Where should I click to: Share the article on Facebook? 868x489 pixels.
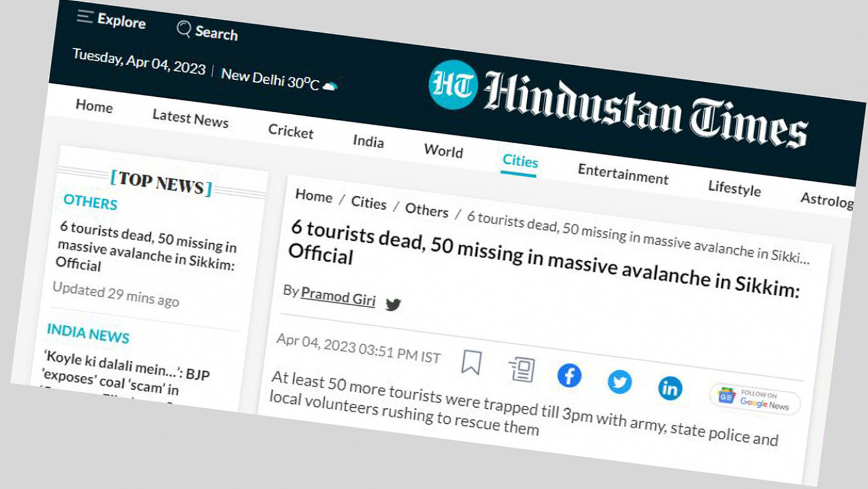569,376
